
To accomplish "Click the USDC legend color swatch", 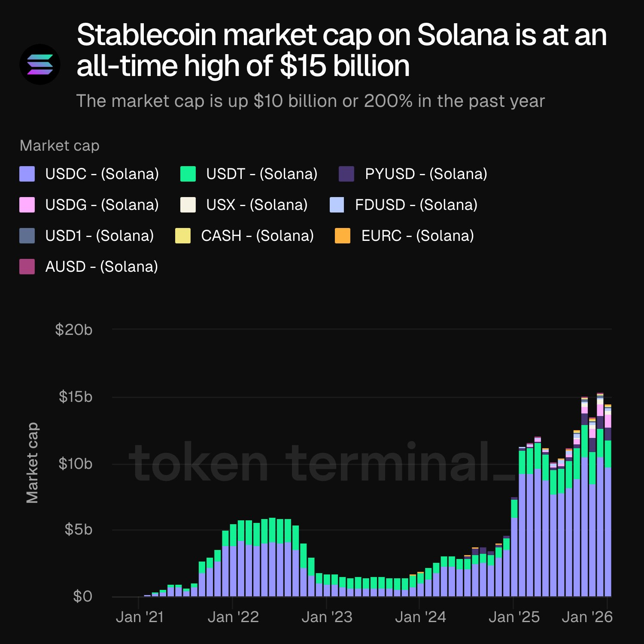I will 27,174.
